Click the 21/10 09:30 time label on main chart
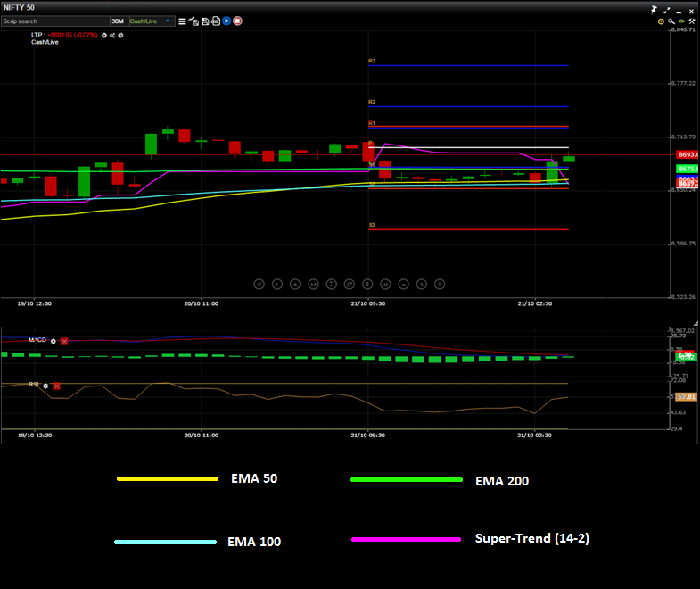 tap(368, 303)
